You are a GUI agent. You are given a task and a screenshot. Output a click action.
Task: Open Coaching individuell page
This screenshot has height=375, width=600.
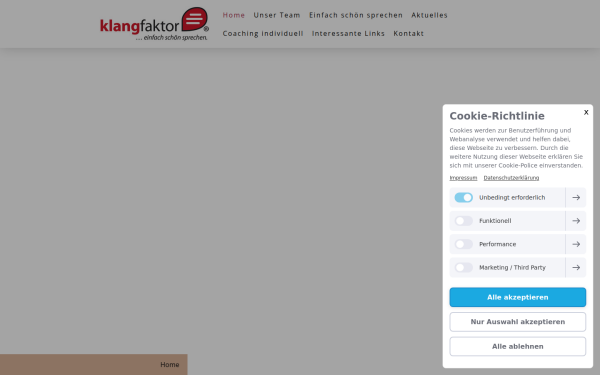[263, 33]
